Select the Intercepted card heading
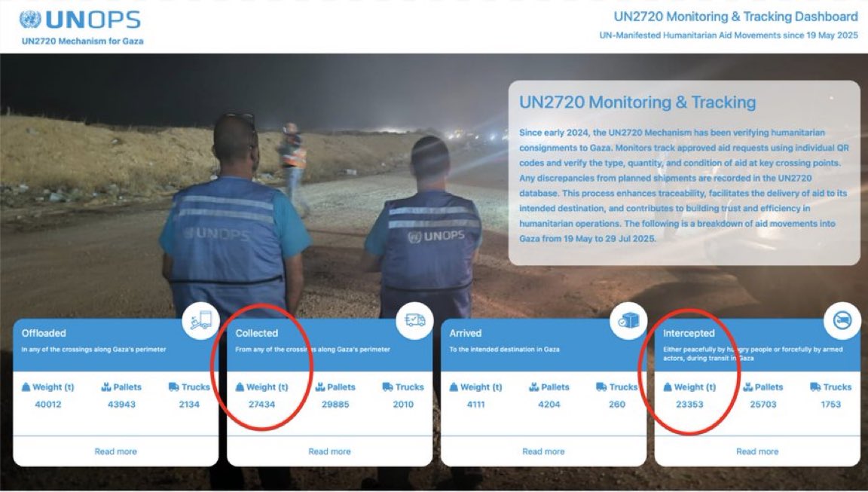 click(x=689, y=333)
